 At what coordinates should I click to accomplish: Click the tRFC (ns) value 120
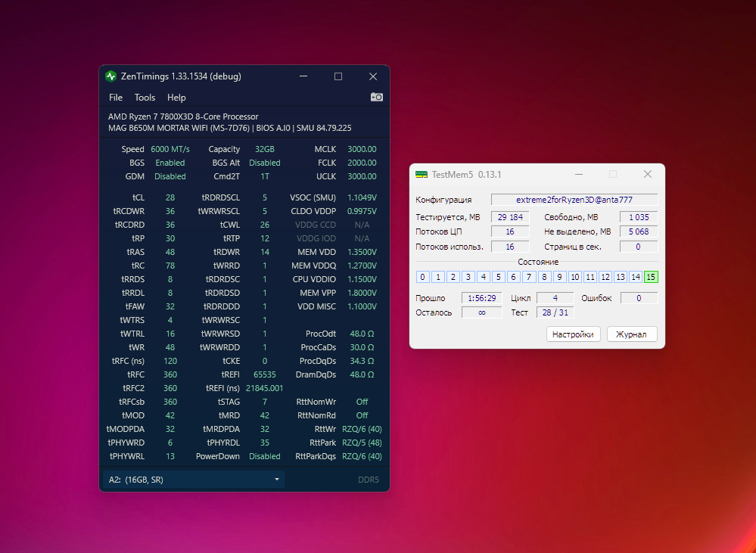(x=170, y=361)
